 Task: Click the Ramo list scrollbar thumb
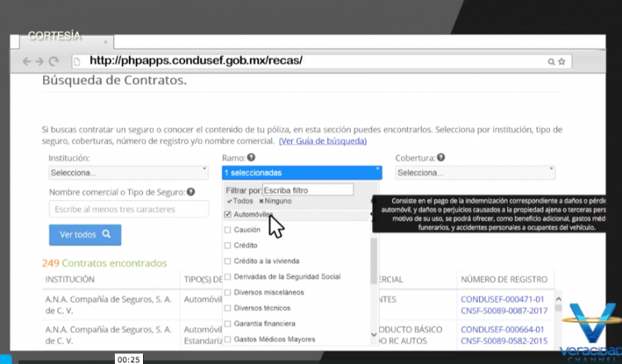coord(374,260)
